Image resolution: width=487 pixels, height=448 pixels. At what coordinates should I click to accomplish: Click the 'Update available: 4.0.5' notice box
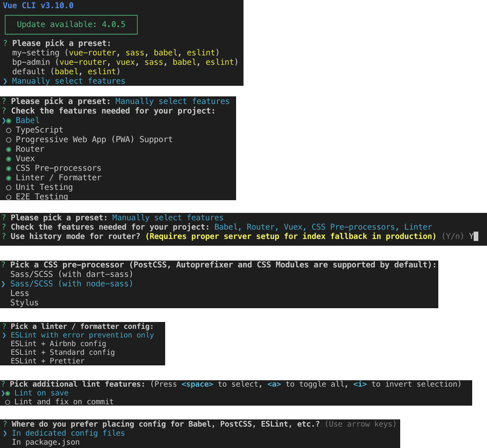(x=71, y=24)
